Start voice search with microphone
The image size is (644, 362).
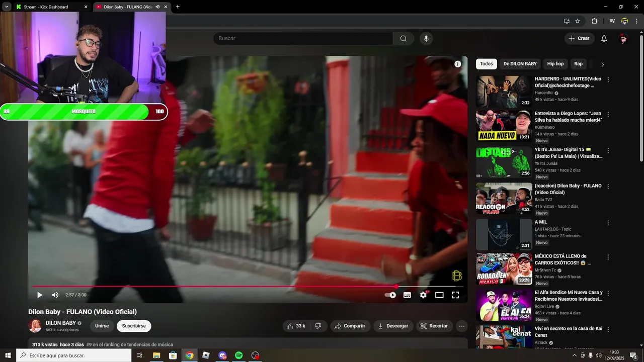426,39
